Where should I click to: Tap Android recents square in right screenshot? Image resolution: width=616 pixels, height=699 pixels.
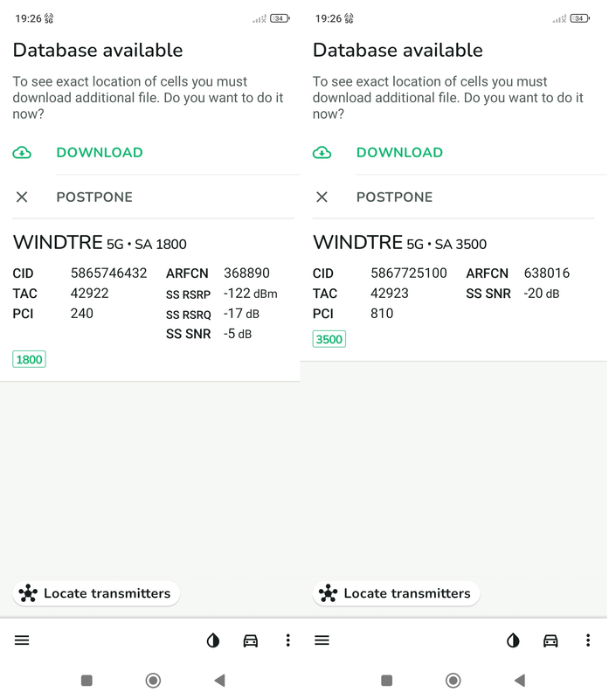click(x=386, y=681)
